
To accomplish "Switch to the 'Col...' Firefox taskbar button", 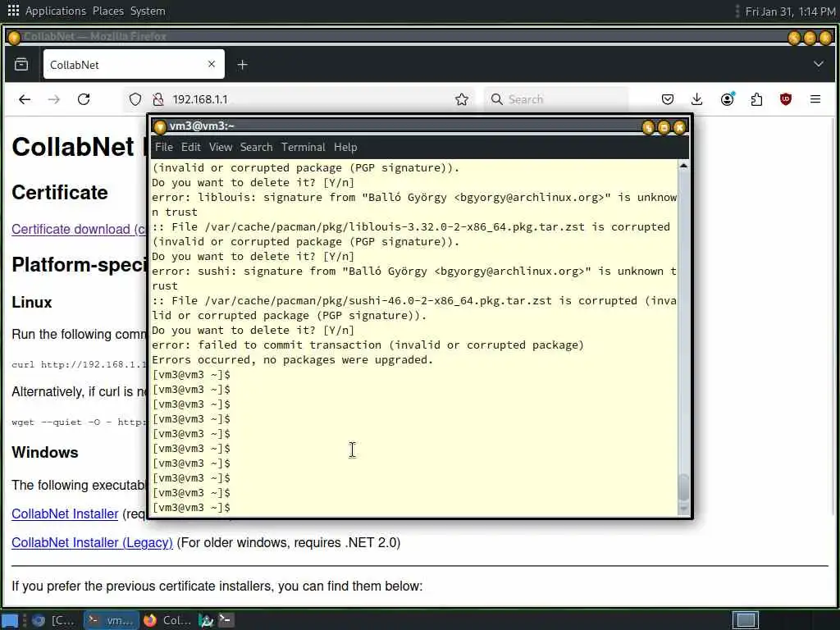I will click(167, 620).
